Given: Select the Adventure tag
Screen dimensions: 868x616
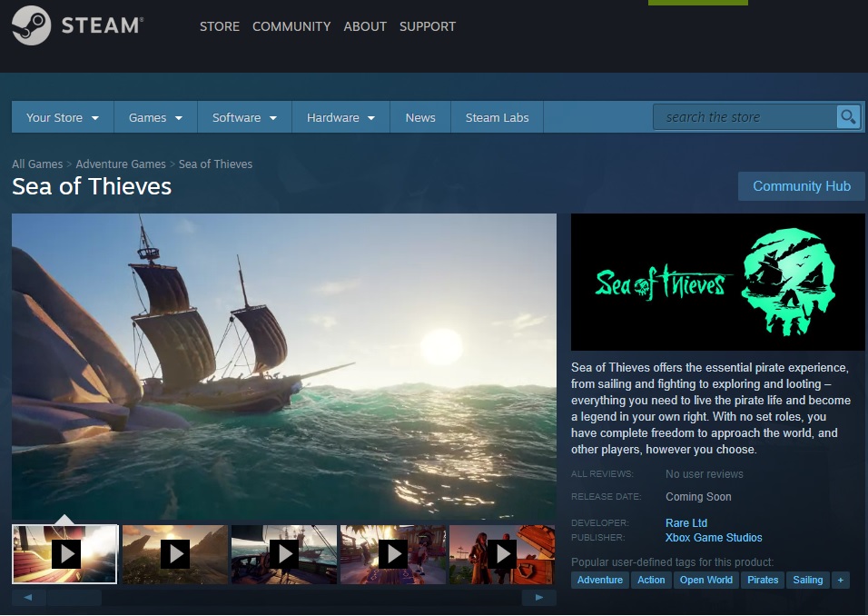Looking at the screenshot, I should [x=599, y=580].
